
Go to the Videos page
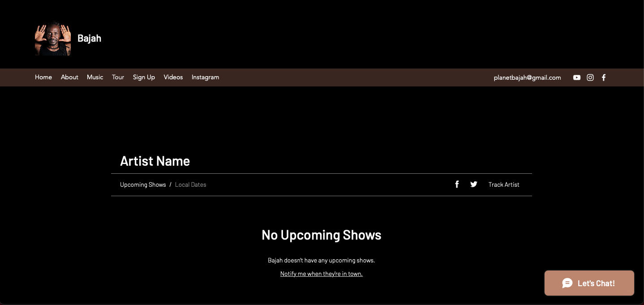tap(173, 77)
